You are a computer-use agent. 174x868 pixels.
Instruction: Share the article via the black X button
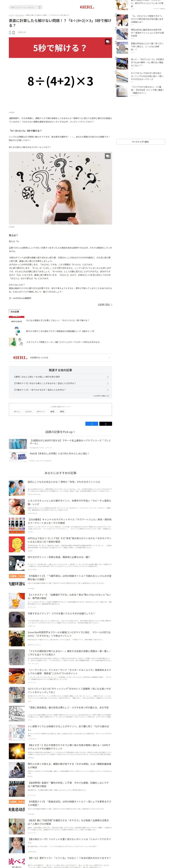pyautogui.click(x=105, y=424)
